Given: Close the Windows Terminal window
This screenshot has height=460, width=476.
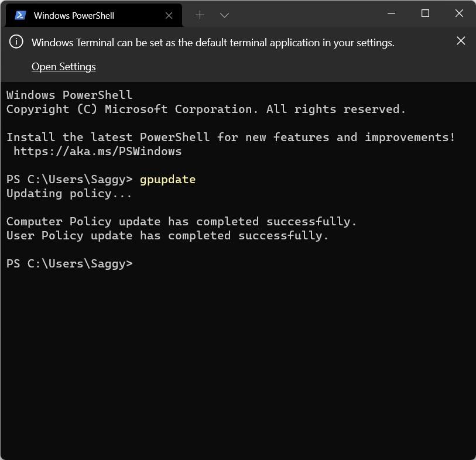Looking at the screenshot, I should 460,13.
